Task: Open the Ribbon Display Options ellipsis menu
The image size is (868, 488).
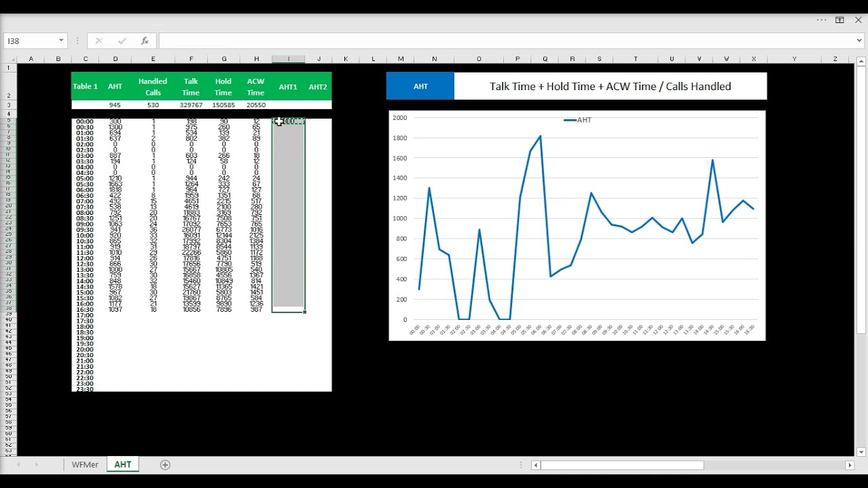Action: (821, 20)
